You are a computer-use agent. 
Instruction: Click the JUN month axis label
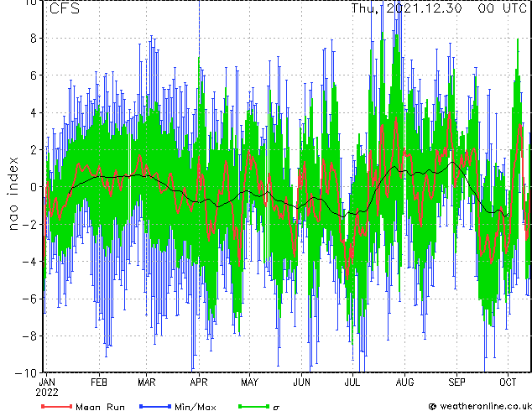click(301, 382)
